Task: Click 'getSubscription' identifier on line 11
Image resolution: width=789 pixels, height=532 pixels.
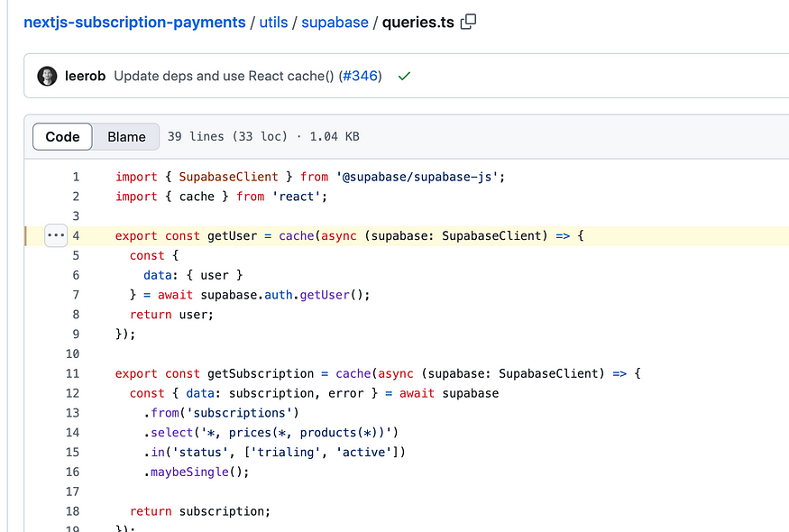Action: [261, 373]
